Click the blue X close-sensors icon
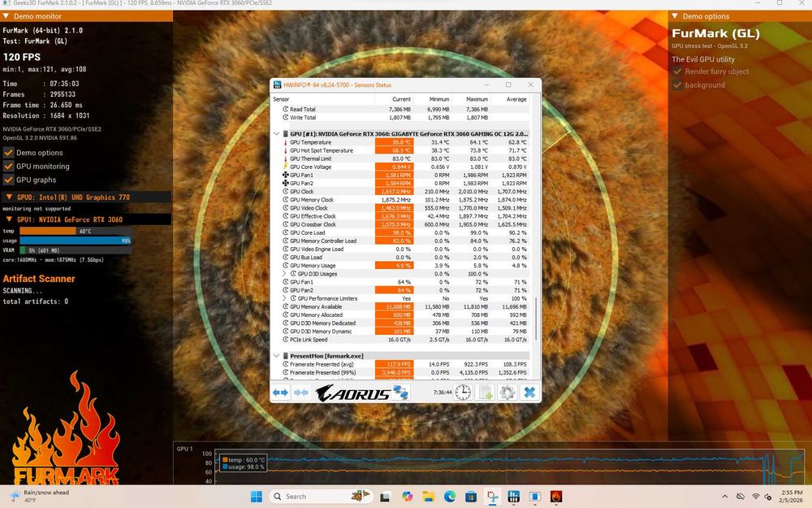The height and width of the screenshot is (508, 812). pos(529,393)
